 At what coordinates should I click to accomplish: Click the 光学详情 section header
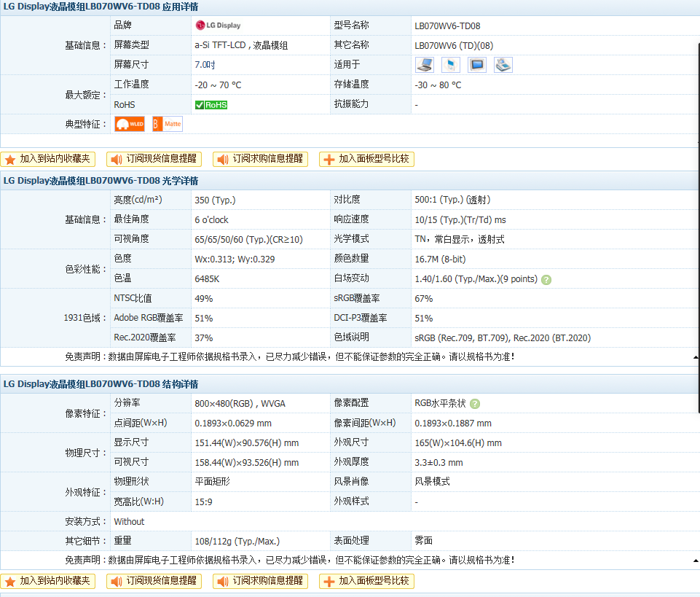click(x=350, y=181)
